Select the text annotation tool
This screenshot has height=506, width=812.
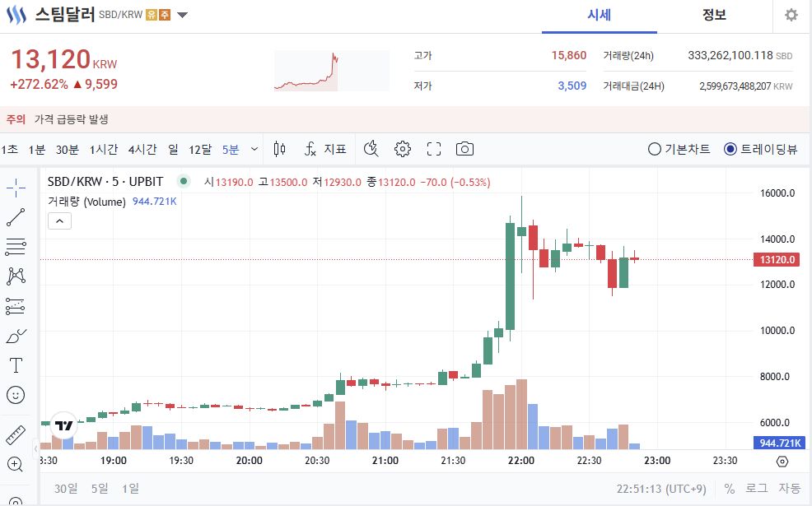click(x=16, y=365)
